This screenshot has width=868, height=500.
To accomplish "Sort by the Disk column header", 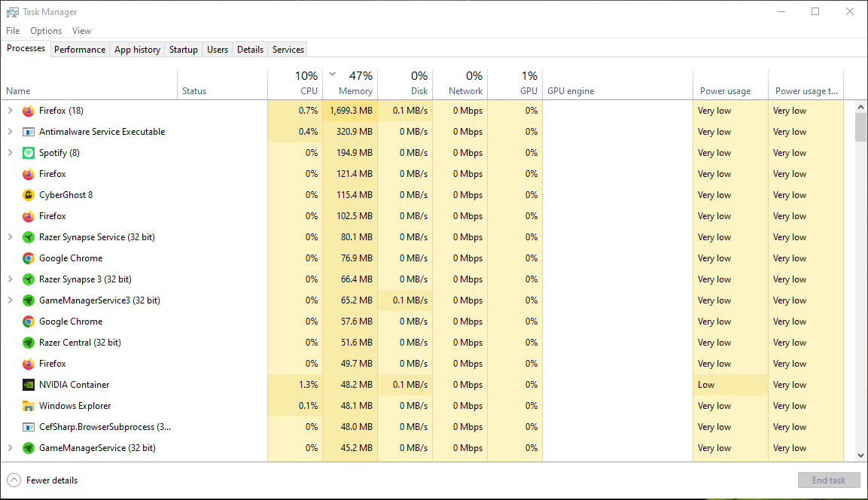I will point(405,84).
